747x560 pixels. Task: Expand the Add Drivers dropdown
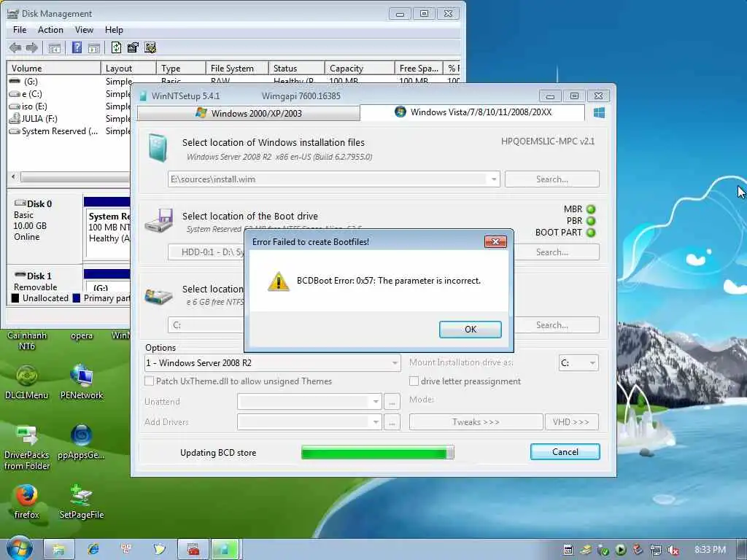376,422
